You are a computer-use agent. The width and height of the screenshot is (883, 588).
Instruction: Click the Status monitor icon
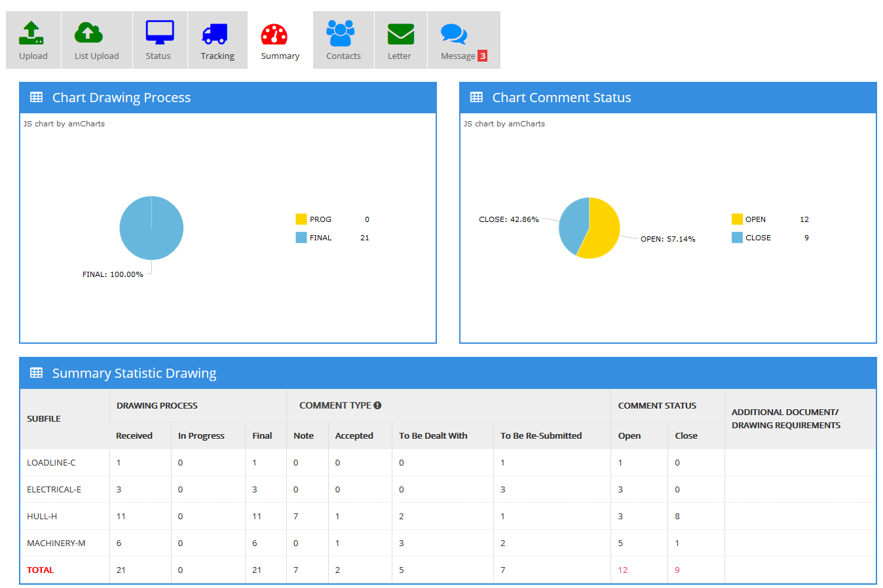click(159, 33)
